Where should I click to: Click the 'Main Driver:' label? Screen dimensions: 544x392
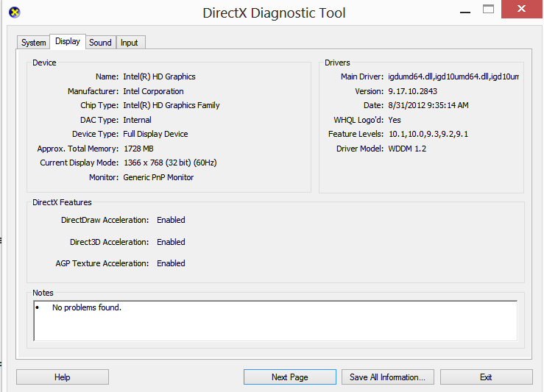(362, 76)
